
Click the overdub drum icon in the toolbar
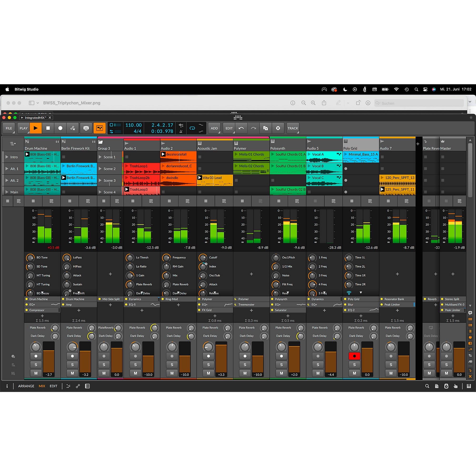[86, 128]
